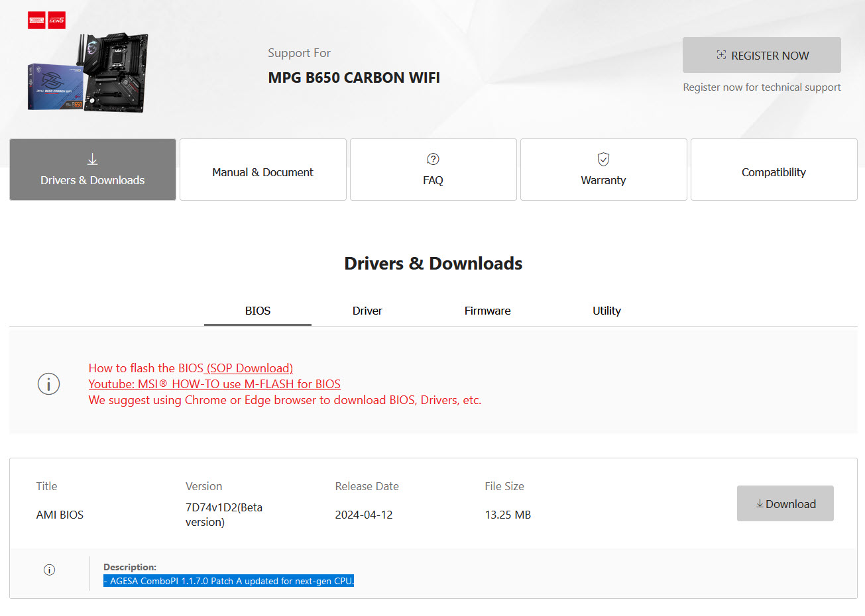865x616 pixels.
Task: Click the PCIe Gen5 badge icon
Action: [57, 21]
